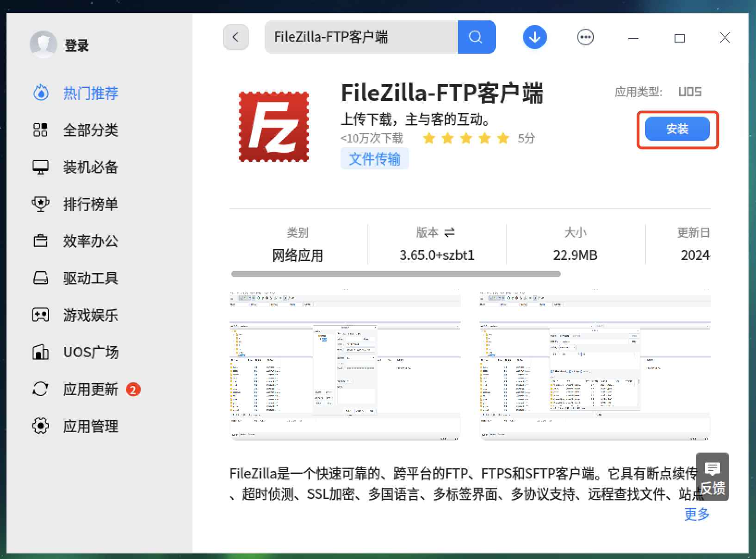Open the first FileZilla screenshot thumbnail
Viewport: 756px width, 559px height.
[345, 364]
